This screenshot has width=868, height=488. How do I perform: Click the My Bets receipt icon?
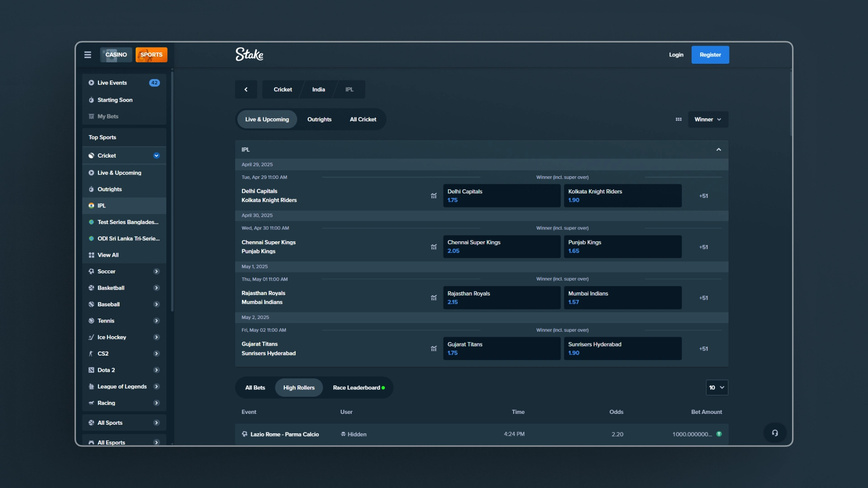(x=91, y=116)
